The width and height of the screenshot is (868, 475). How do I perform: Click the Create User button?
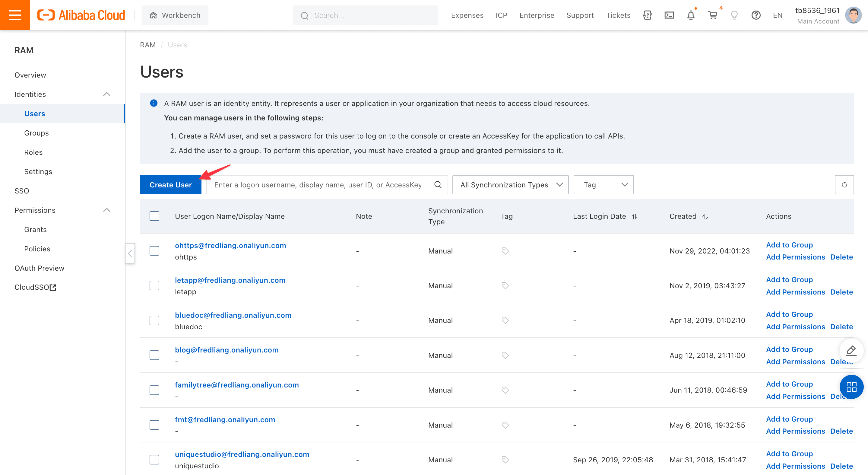click(x=170, y=185)
